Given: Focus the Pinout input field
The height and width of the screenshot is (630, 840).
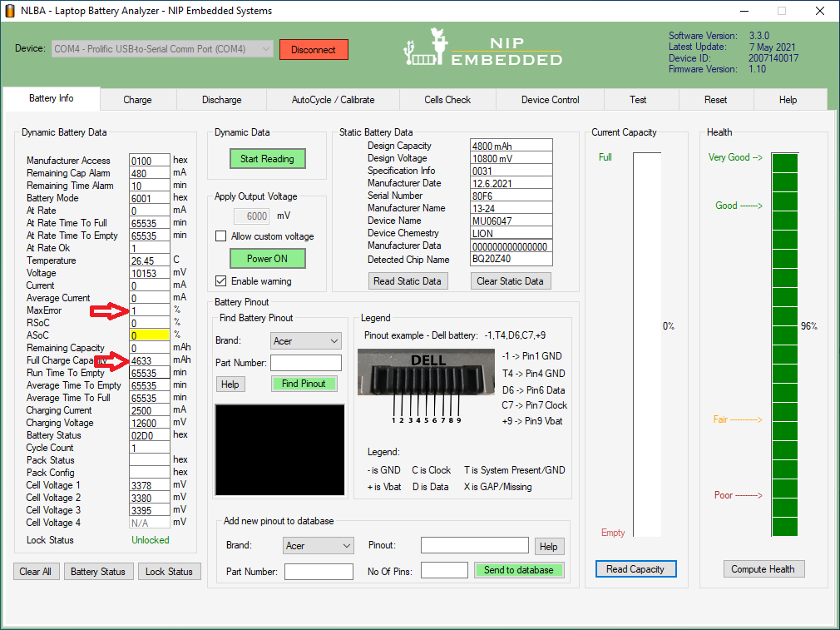Looking at the screenshot, I should click(475, 545).
